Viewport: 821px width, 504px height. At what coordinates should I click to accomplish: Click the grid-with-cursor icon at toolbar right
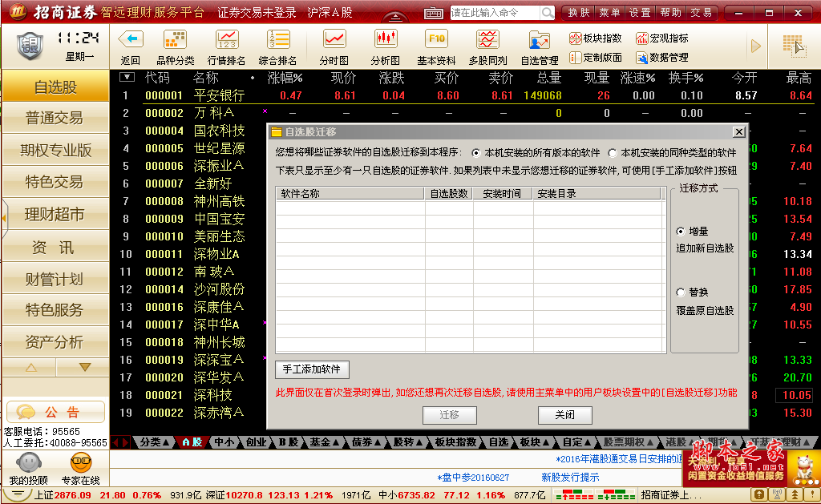pos(793,46)
